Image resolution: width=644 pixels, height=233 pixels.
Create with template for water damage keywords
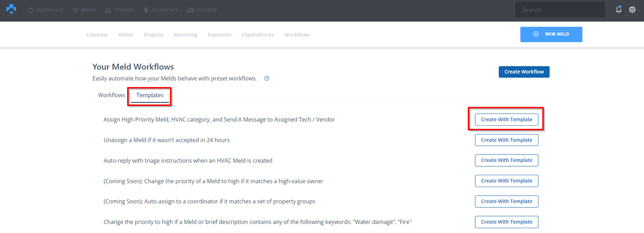coord(506,222)
